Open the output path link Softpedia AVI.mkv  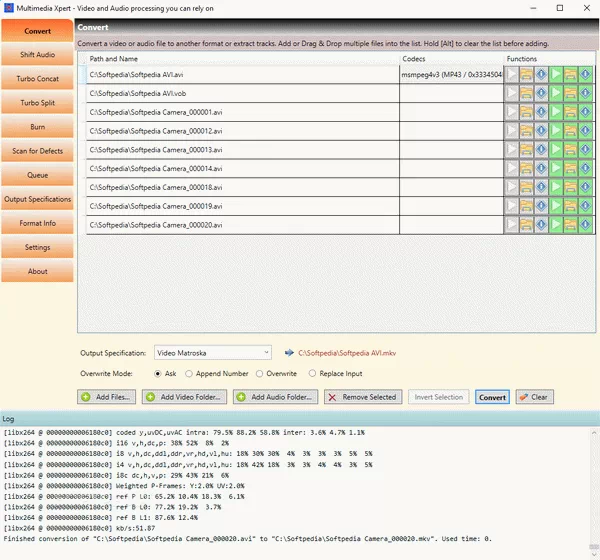tap(341, 353)
